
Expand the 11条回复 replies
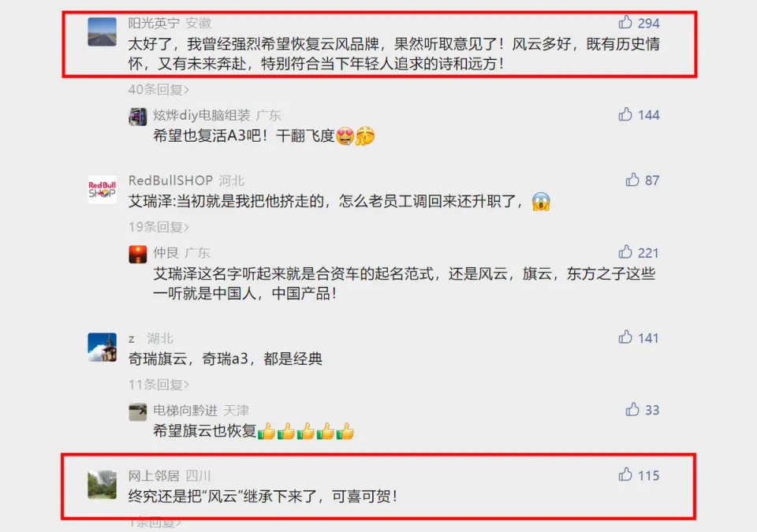[158, 385]
